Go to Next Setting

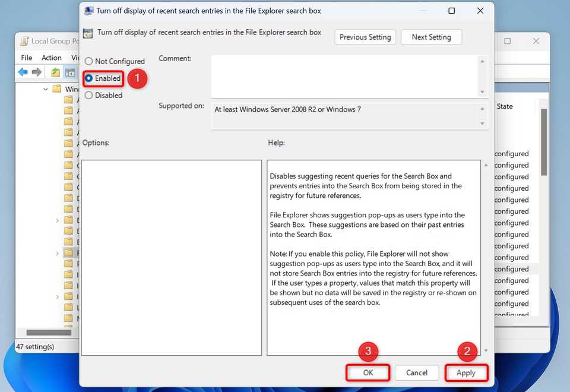click(x=431, y=37)
